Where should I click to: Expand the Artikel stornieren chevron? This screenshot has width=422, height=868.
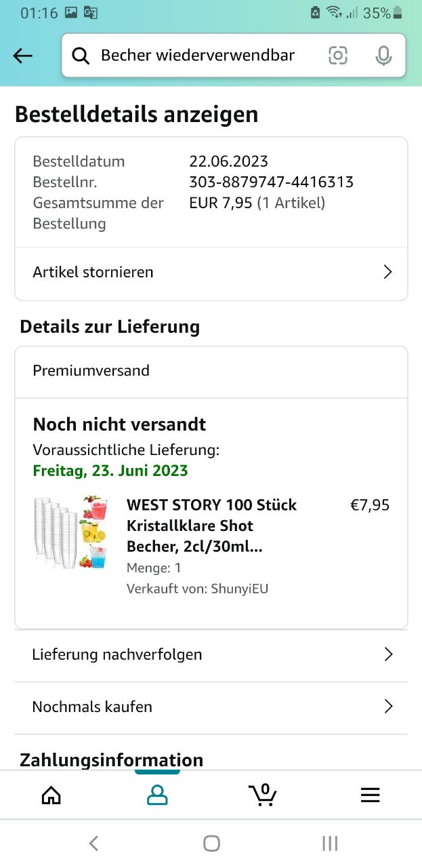[388, 272]
